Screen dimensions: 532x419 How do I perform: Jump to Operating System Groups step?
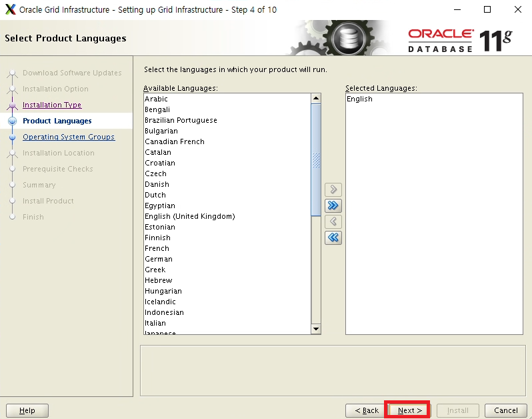coord(69,137)
